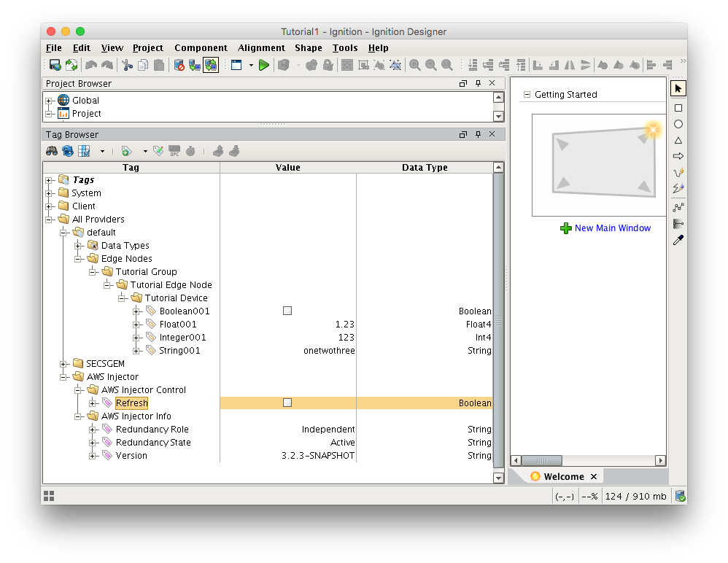The image size is (728, 563).
Task: Click the Cut scissors icon
Action: pyautogui.click(x=127, y=66)
